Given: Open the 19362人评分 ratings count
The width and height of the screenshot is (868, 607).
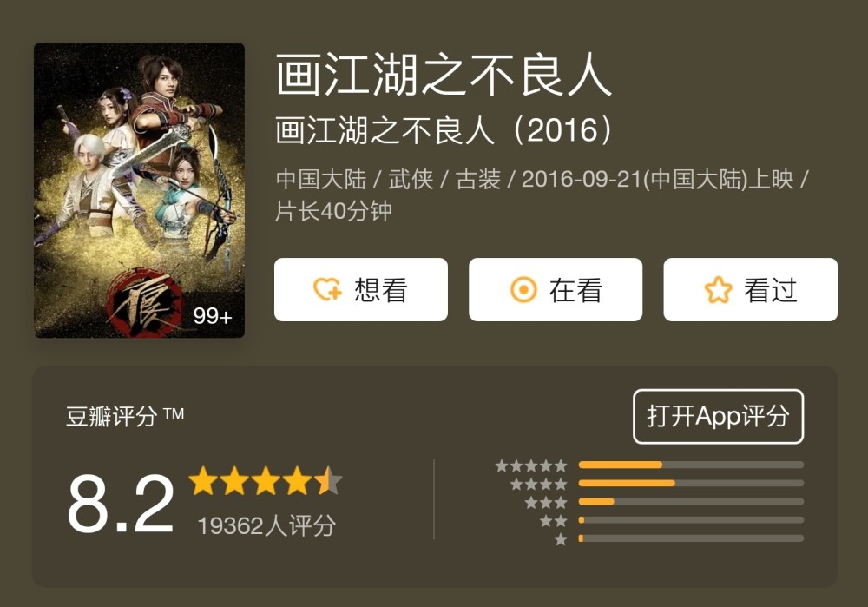Looking at the screenshot, I should click(x=266, y=526).
